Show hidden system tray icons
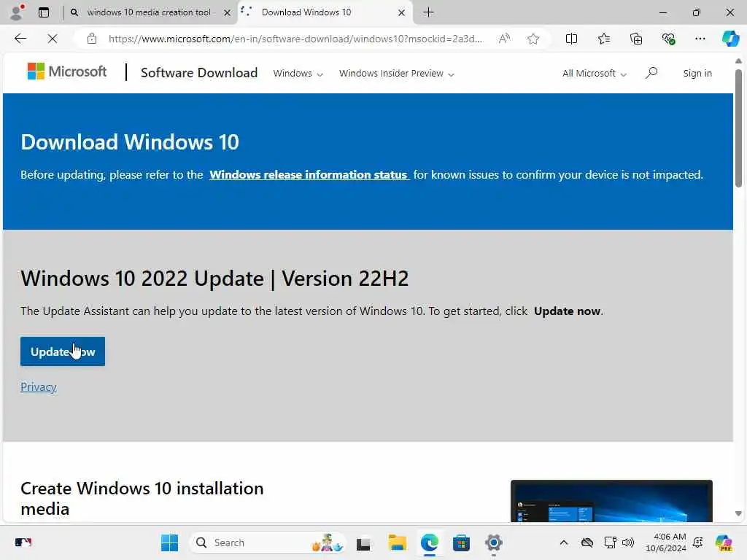This screenshot has width=747, height=560. coord(564,542)
